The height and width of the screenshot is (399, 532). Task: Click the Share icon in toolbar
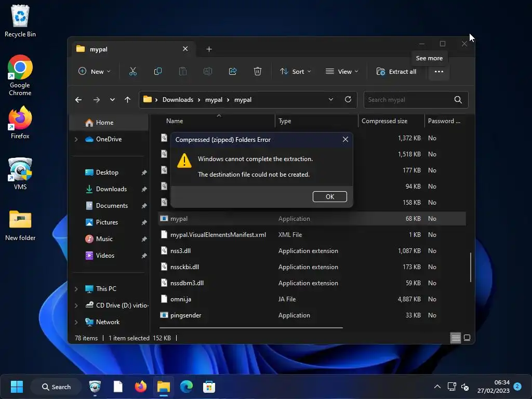click(233, 72)
